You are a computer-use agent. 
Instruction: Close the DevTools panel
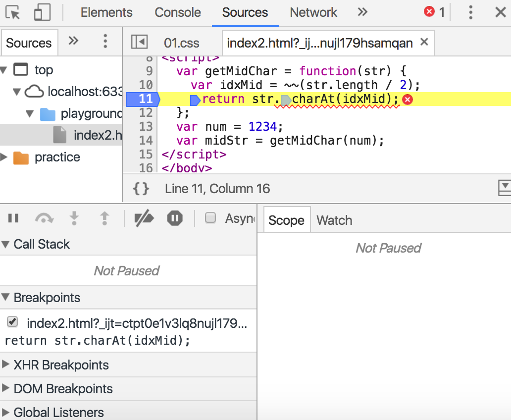pyautogui.click(x=500, y=12)
